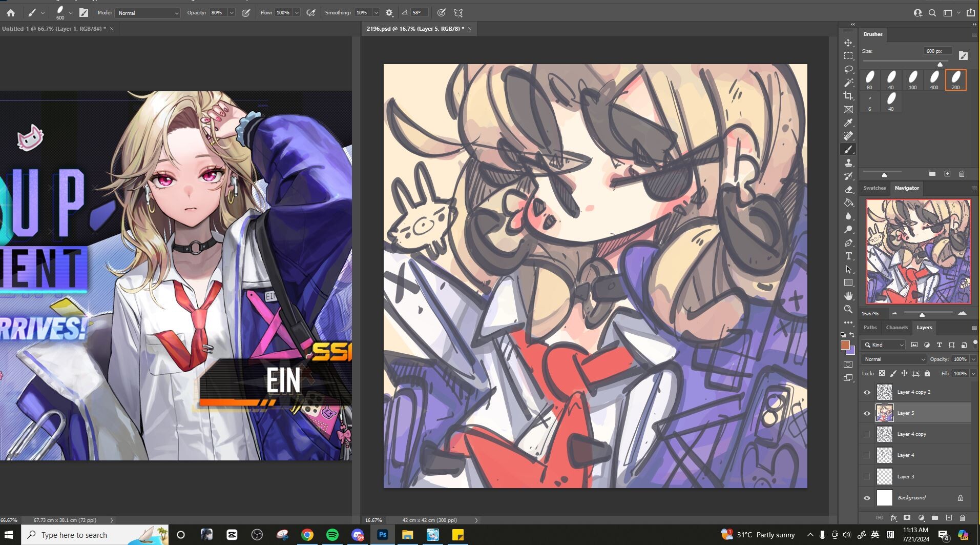Select the Path Selection tool
Image resolution: width=980 pixels, height=545 pixels.
[848, 269]
